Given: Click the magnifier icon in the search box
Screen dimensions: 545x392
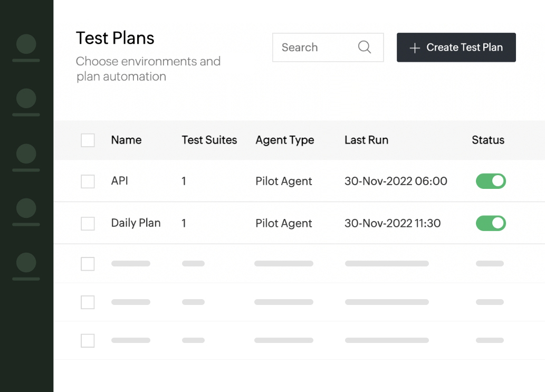Looking at the screenshot, I should click(x=365, y=47).
